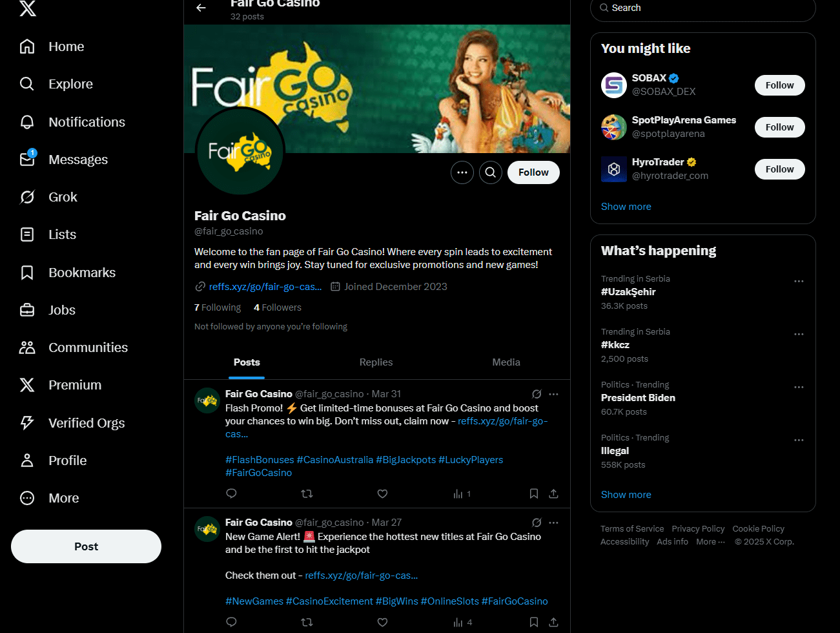
Task: Open the reffs.xyz profile link
Action: click(265, 287)
